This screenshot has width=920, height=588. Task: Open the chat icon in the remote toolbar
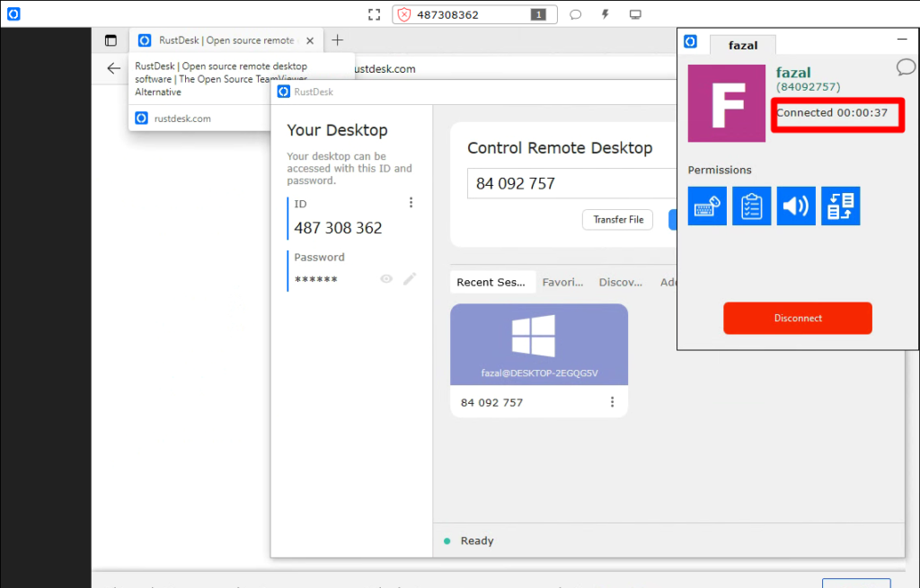(576, 14)
